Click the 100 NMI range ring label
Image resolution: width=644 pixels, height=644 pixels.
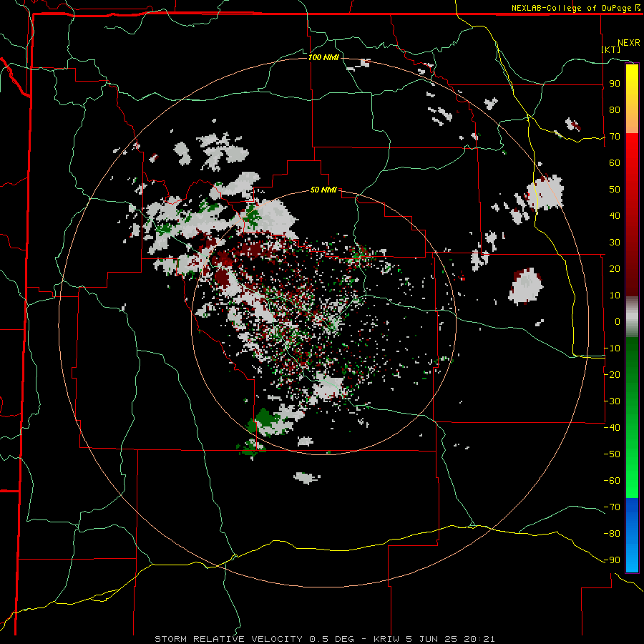point(323,57)
